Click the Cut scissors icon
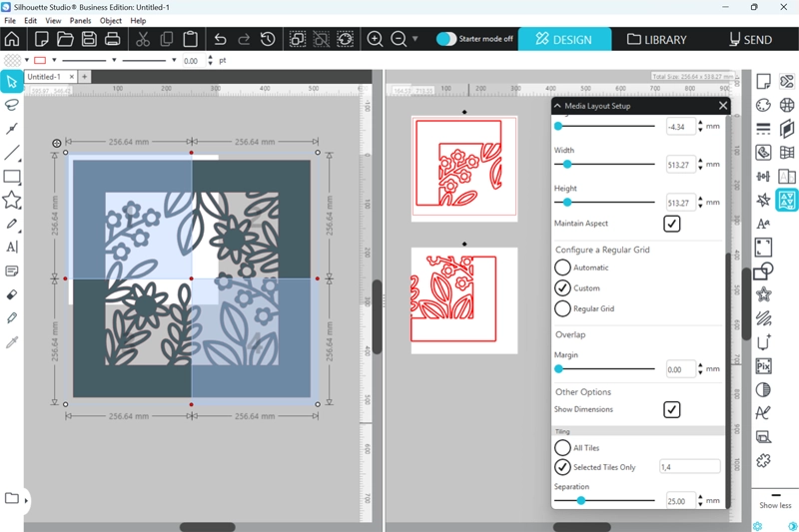799x532 pixels. (142, 39)
